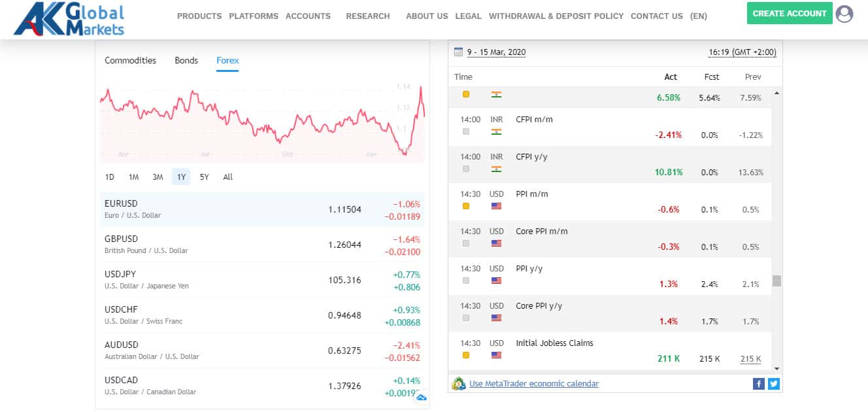Open the language selector (EN)
The height and width of the screenshot is (412, 868).
(x=698, y=16)
